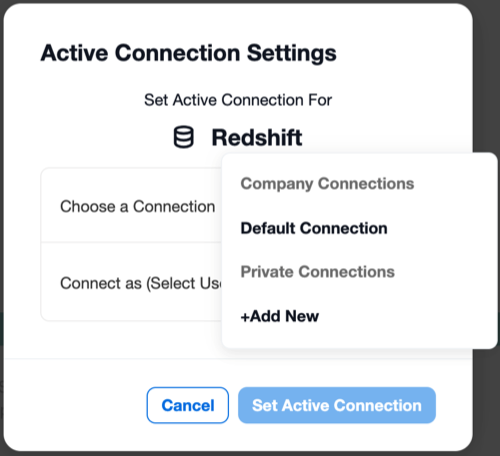Click the plus sign beside Add New
Screen dimensions: 500x456
click(245, 317)
